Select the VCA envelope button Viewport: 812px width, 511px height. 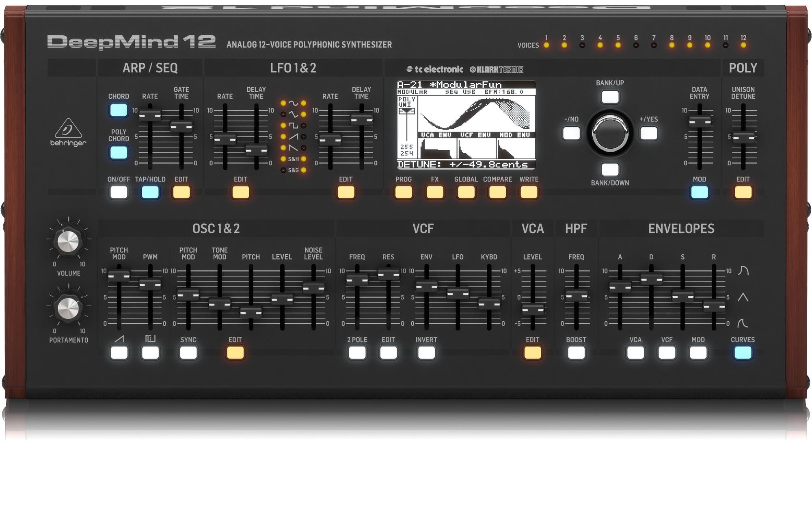[x=635, y=353]
